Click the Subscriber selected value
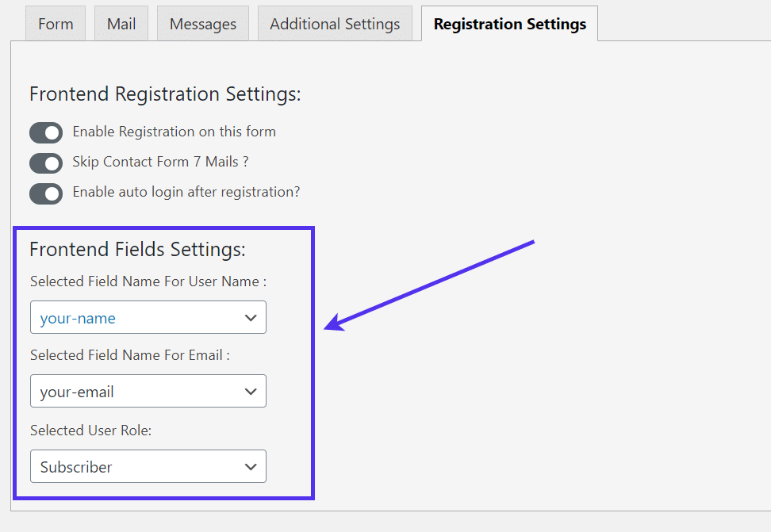The height and width of the screenshot is (532, 771). 75,466
